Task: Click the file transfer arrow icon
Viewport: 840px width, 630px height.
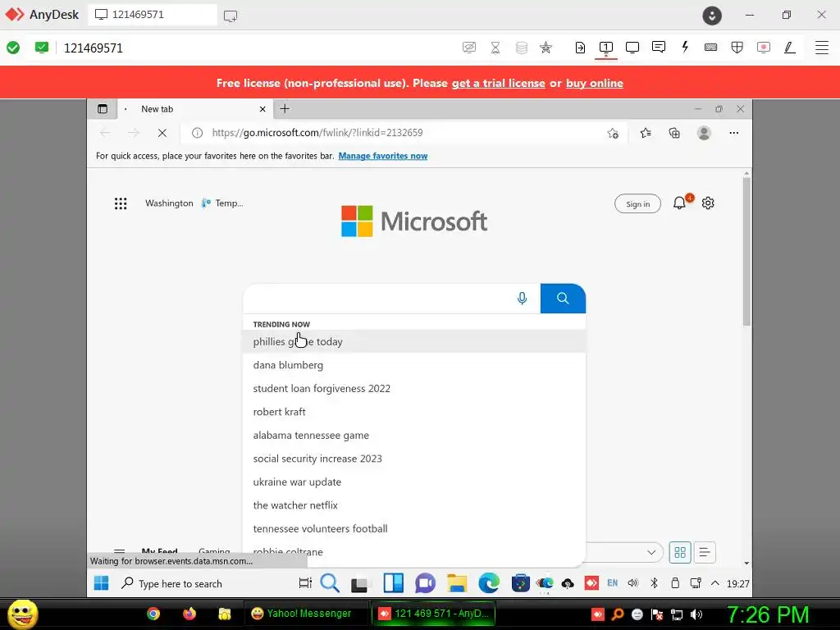Action: [580, 47]
